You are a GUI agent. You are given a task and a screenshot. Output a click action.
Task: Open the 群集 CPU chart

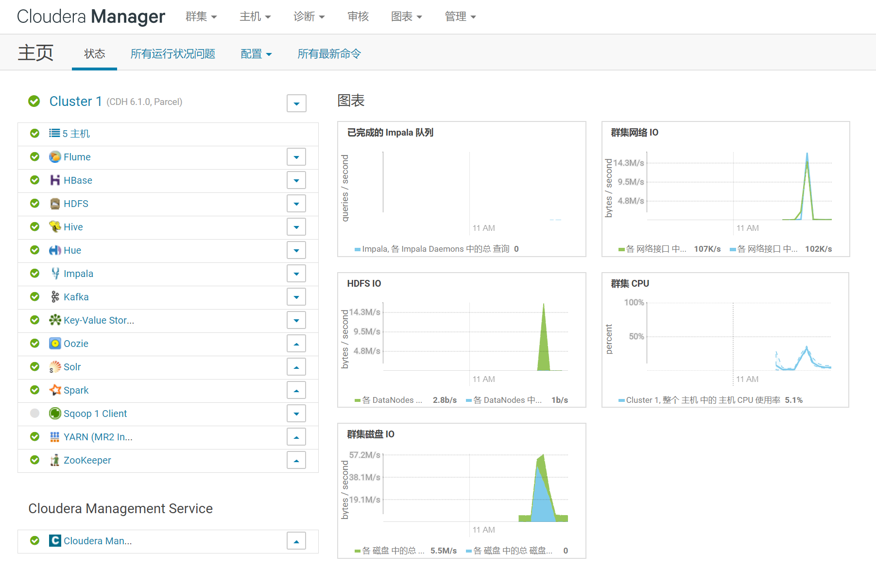coord(725,340)
